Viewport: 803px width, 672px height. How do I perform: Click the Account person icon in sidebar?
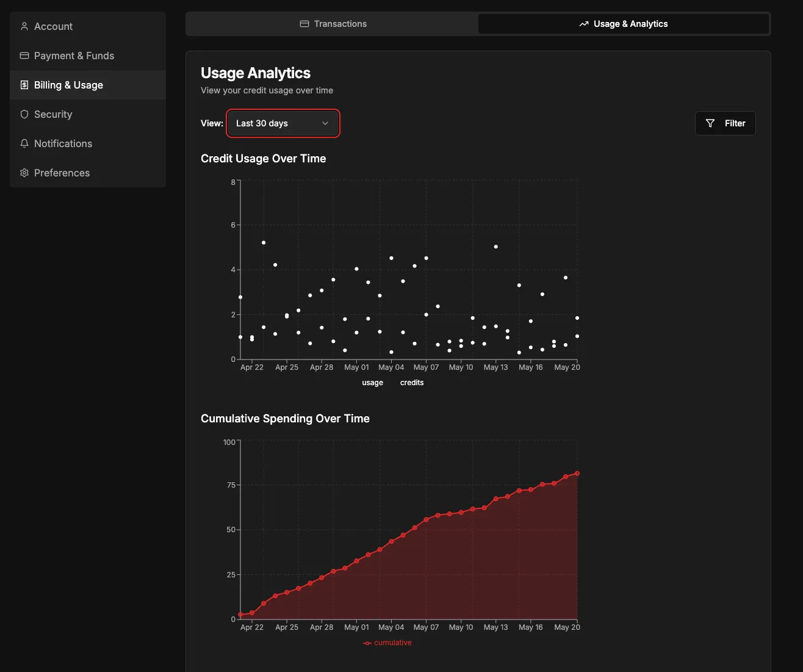(24, 26)
